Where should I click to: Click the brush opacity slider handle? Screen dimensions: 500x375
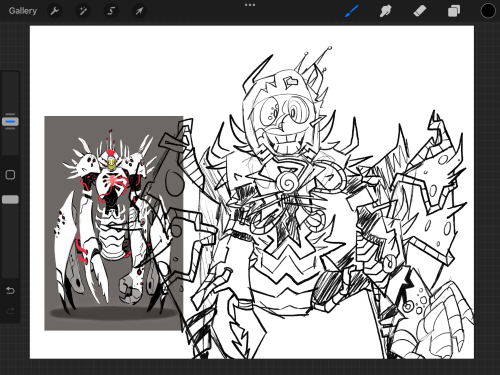[10, 199]
